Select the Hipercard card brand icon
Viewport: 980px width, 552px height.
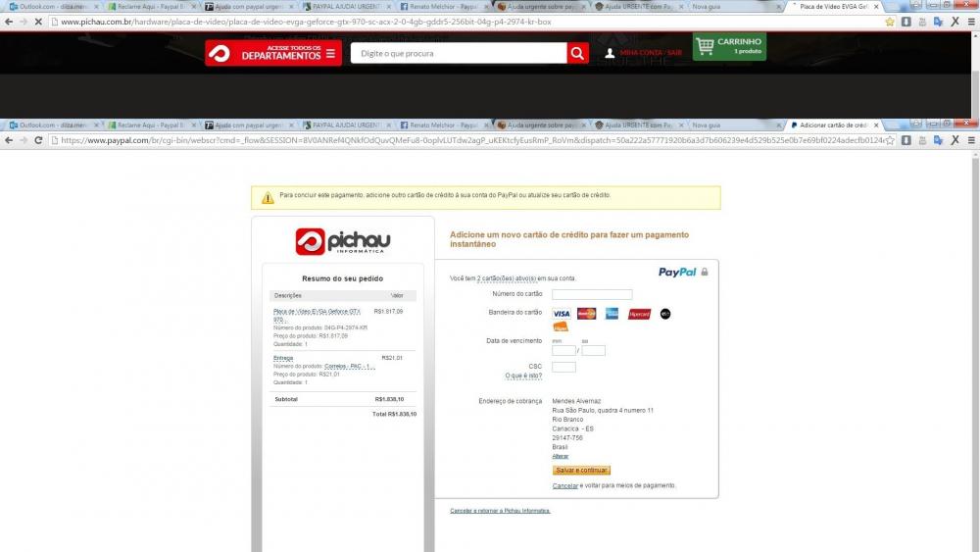(639, 314)
